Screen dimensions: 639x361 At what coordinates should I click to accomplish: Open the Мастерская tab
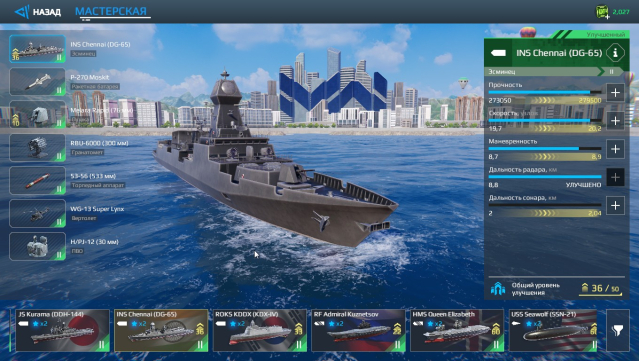111,11
